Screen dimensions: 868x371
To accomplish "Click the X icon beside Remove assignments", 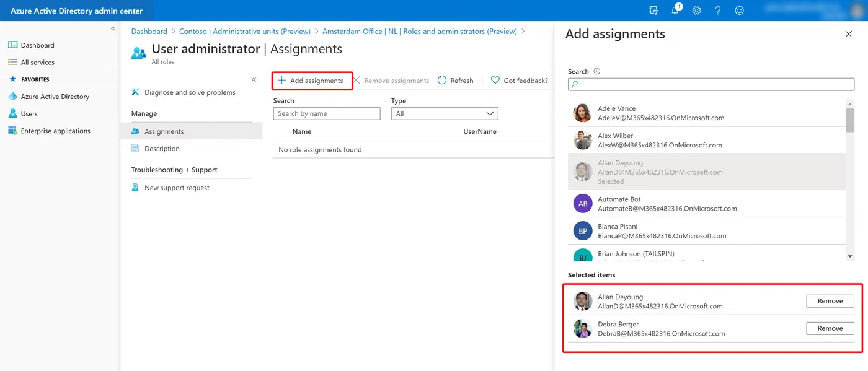I will point(356,81).
